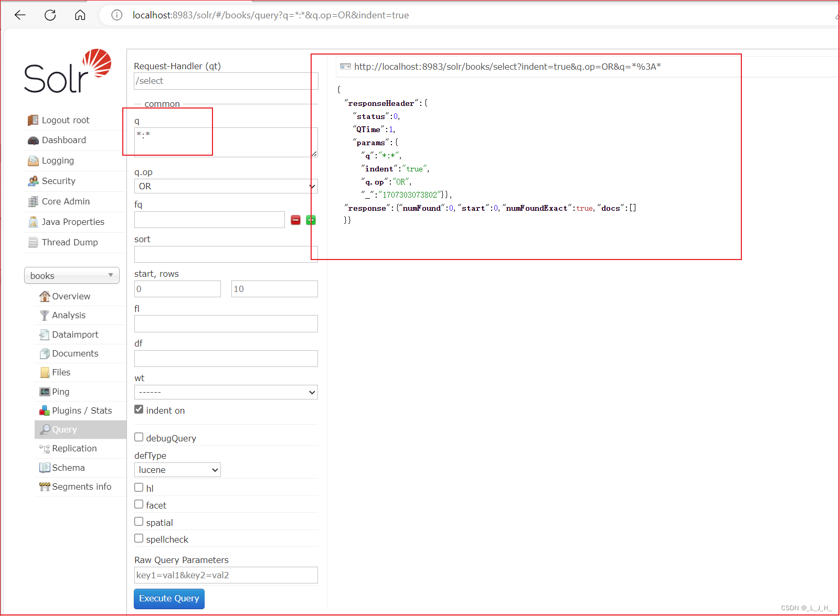Click the Overview house icon
The width and height of the screenshot is (840, 616).
(45, 296)
